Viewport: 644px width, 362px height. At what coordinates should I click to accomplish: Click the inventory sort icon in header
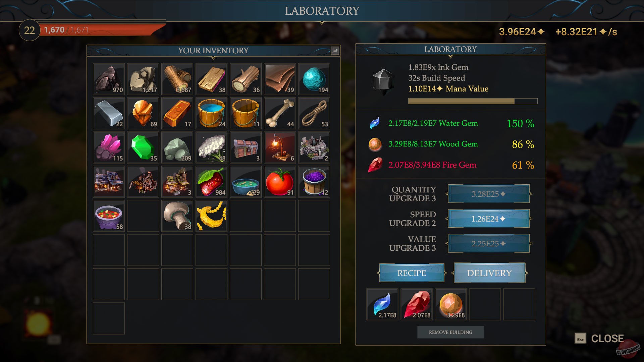coord(334,51)
